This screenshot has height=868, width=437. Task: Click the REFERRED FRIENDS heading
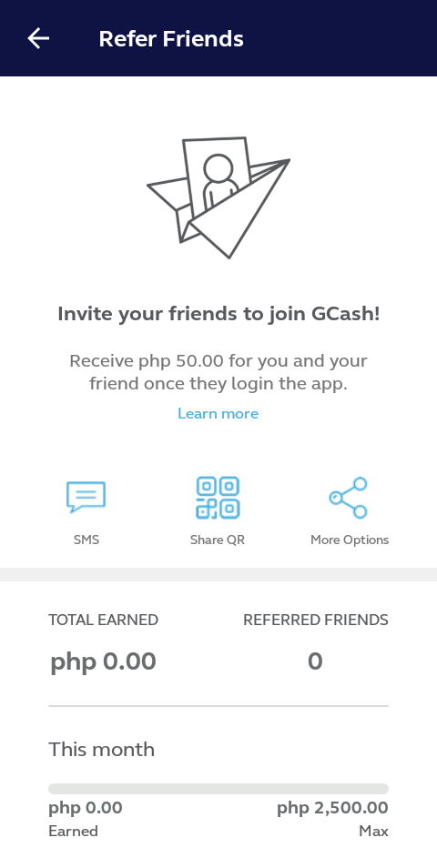click(316, 620)
